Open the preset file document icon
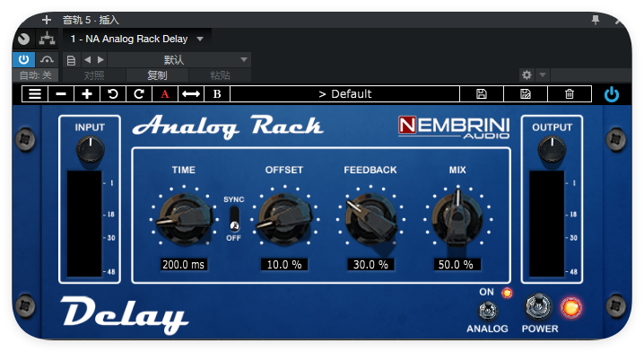644x352 pixels. tap(71, 60)
